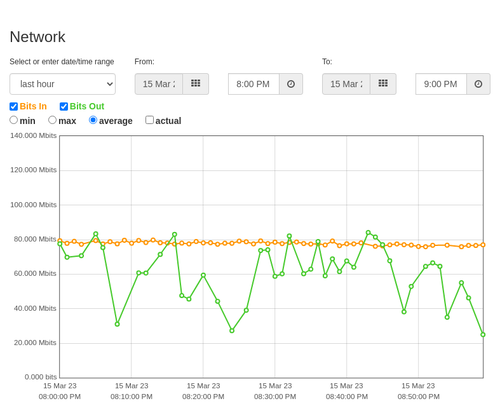The width and height of the screenshot is (500, 403).
Task: Click the From time field 8:00 PM
Action: click(x=254, y=84)
